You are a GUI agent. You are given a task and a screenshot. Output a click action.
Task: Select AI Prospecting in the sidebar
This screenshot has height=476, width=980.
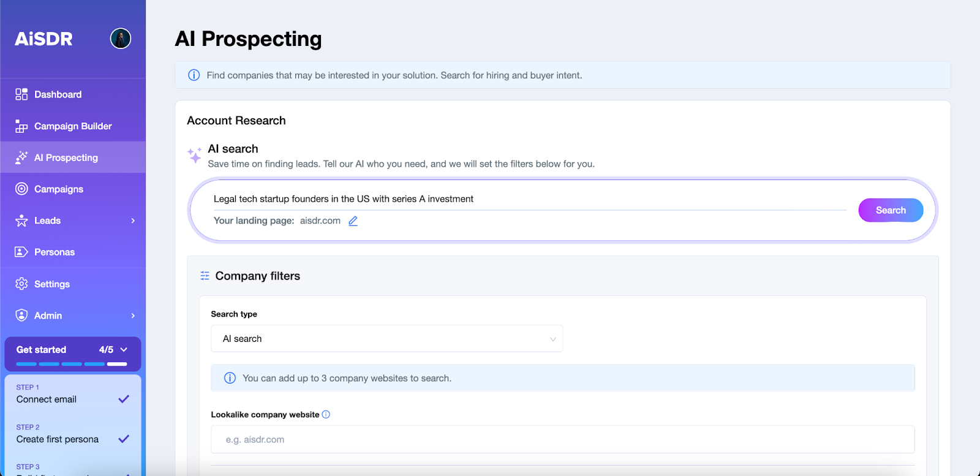tap(73, 157)
